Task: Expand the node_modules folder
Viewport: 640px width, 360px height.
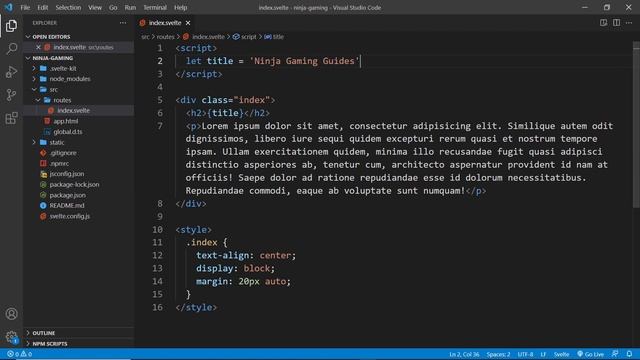Action: [x=70, y=79]
